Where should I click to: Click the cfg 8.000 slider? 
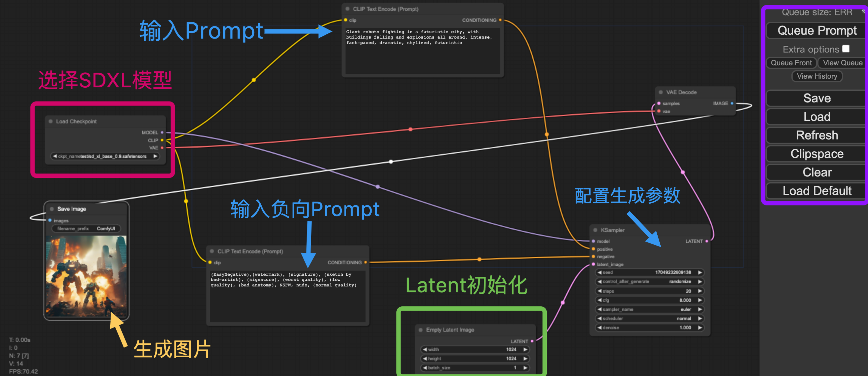(x=650, y=300)
